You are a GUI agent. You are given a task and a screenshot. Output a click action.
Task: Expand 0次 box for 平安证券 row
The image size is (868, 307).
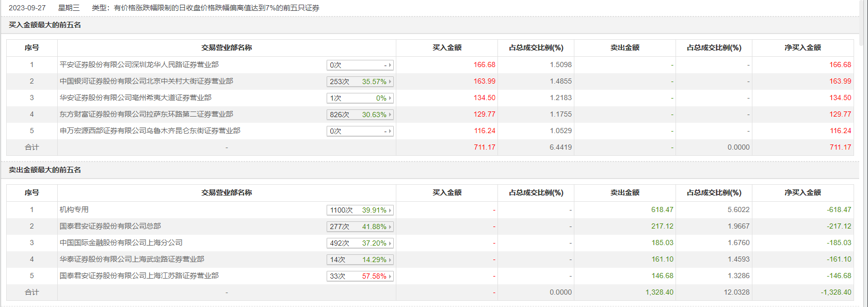tap(360, 65)
